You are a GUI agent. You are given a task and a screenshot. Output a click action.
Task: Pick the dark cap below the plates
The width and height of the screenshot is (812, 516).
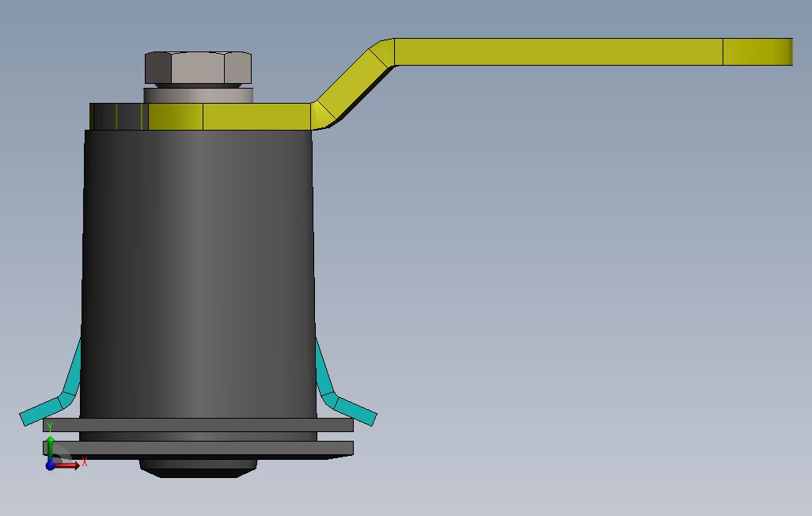click(x=199, y=468)
